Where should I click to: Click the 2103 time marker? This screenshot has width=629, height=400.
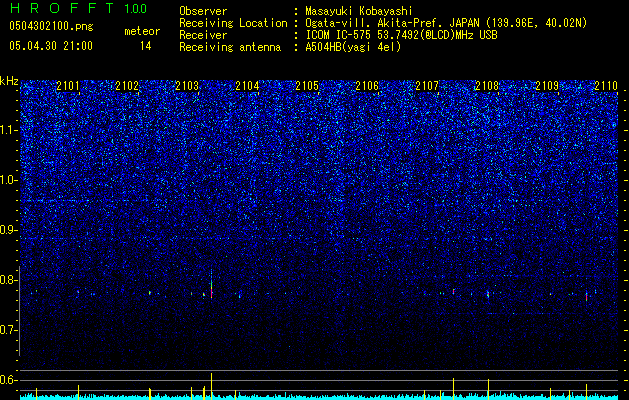[187, 85]
